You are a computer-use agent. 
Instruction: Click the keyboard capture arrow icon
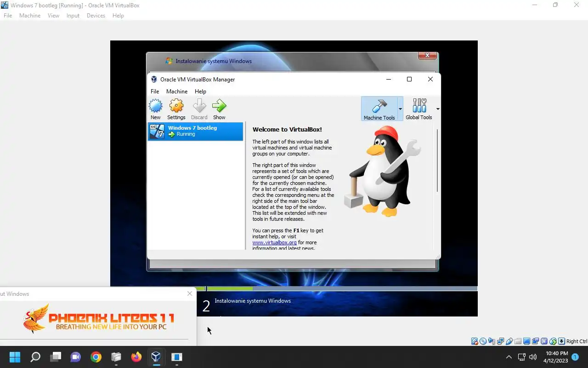(x=561, y=341)
